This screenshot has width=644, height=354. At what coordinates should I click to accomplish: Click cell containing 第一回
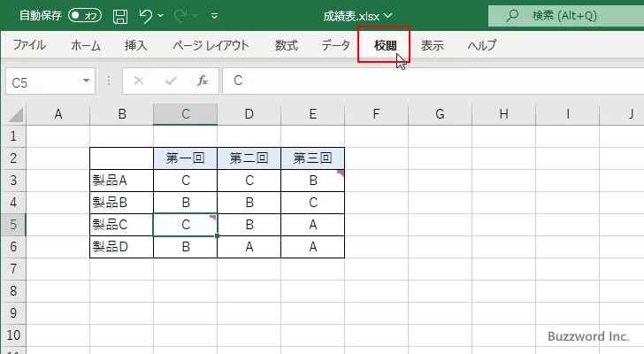185,158
